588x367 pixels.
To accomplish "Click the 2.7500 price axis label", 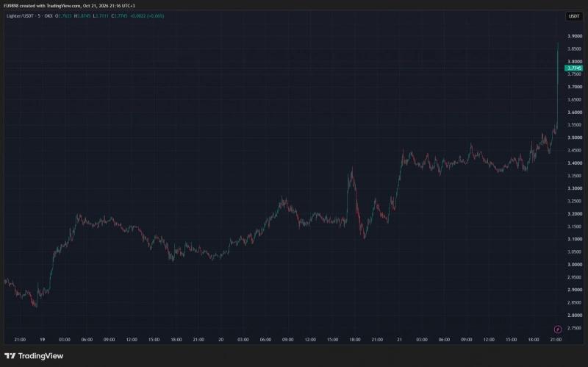I will click(575, 328).
